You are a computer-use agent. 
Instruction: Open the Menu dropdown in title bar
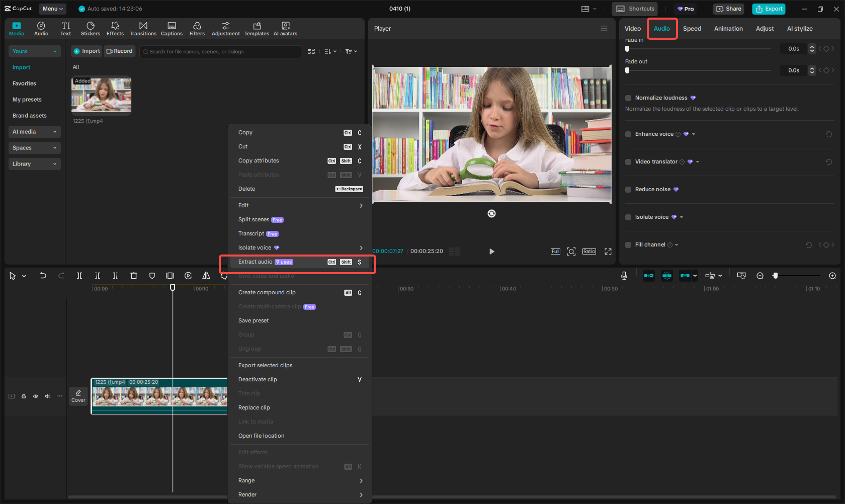click(52, 9)
